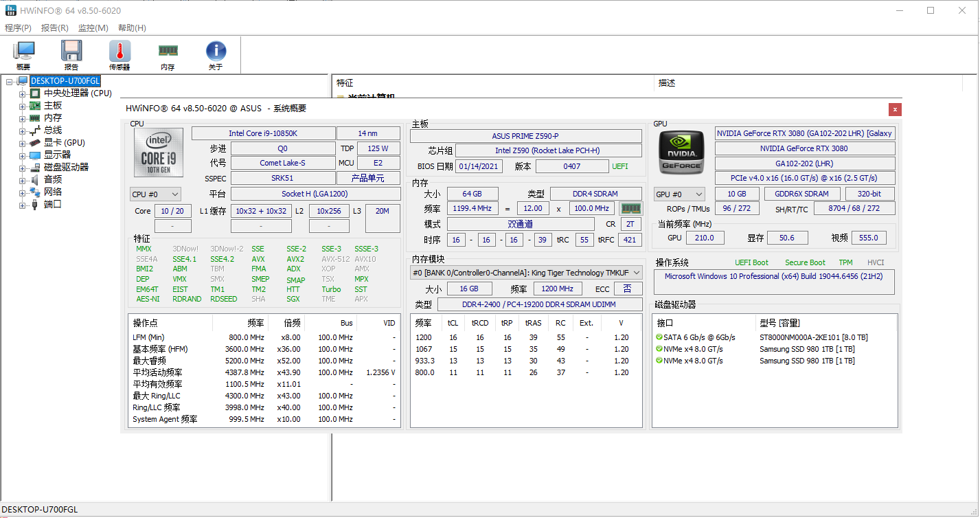
Task: Click the 1067 memory timing row
Action: (x=525, y=349)
